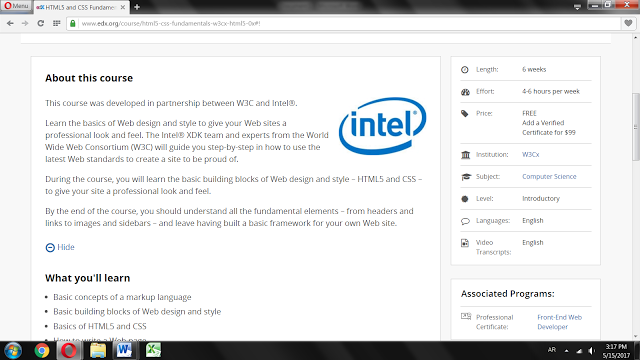Open Excel from the taskbar
Screen dimensions: 640x360
[x=153, y=351]
